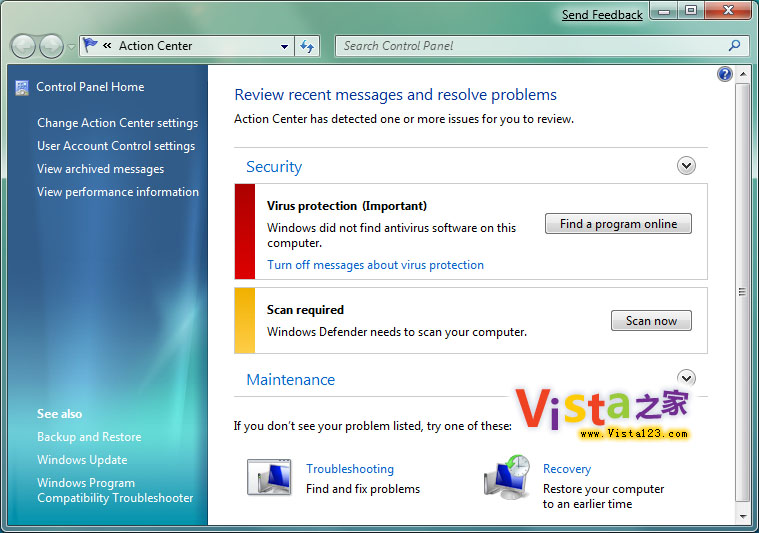Click into the Search Control Panel field

point(530,46)
